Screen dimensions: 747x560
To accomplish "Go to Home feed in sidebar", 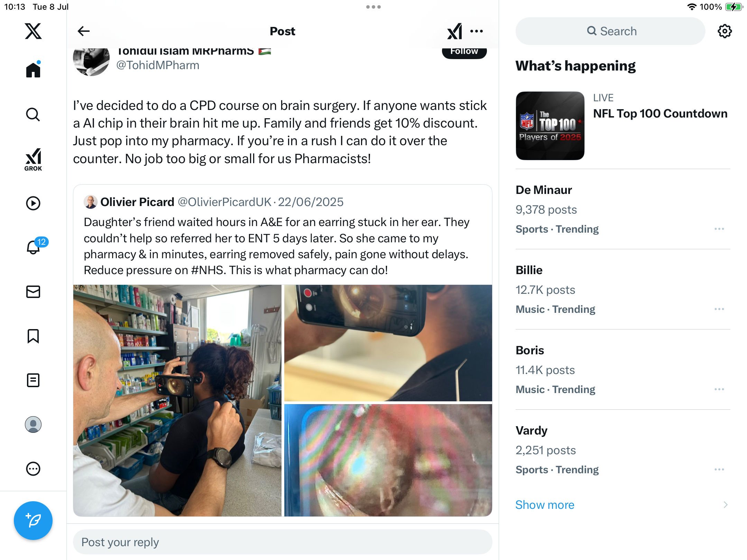I will click(x=33, y=69).
